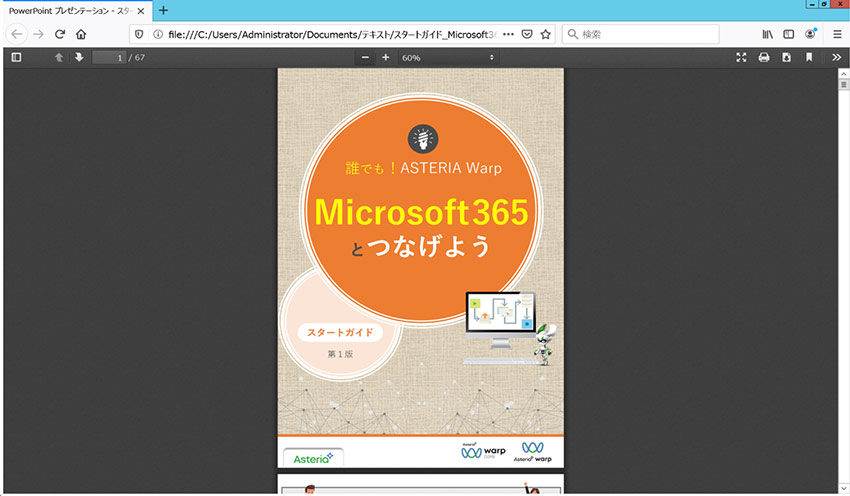Open the Firefox account icon

click(x=810, y=34)
